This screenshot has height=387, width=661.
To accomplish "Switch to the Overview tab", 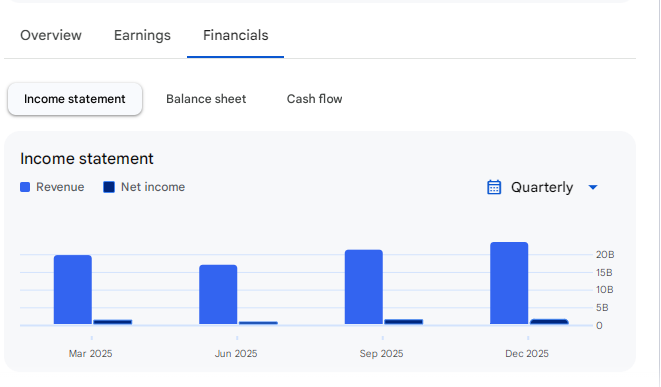I will tap(51, 35).
